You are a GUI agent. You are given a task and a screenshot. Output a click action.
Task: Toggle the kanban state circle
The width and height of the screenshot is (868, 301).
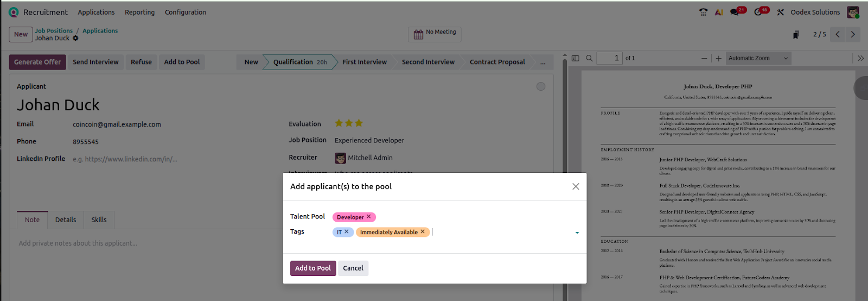tap(541, 86)
